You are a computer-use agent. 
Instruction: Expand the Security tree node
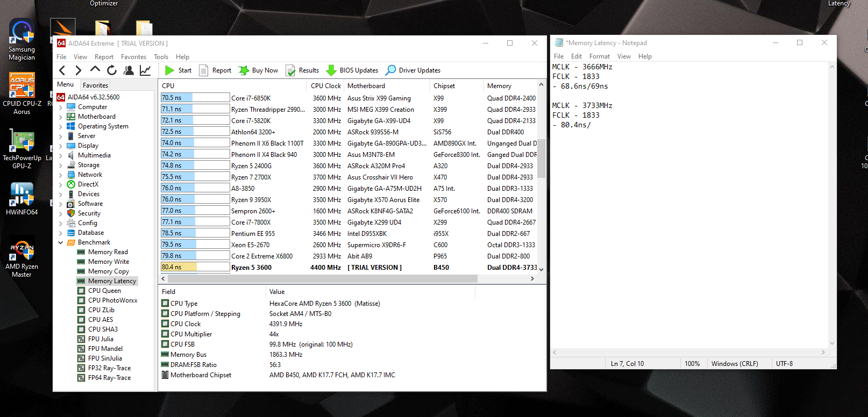[x=60, y=213]
